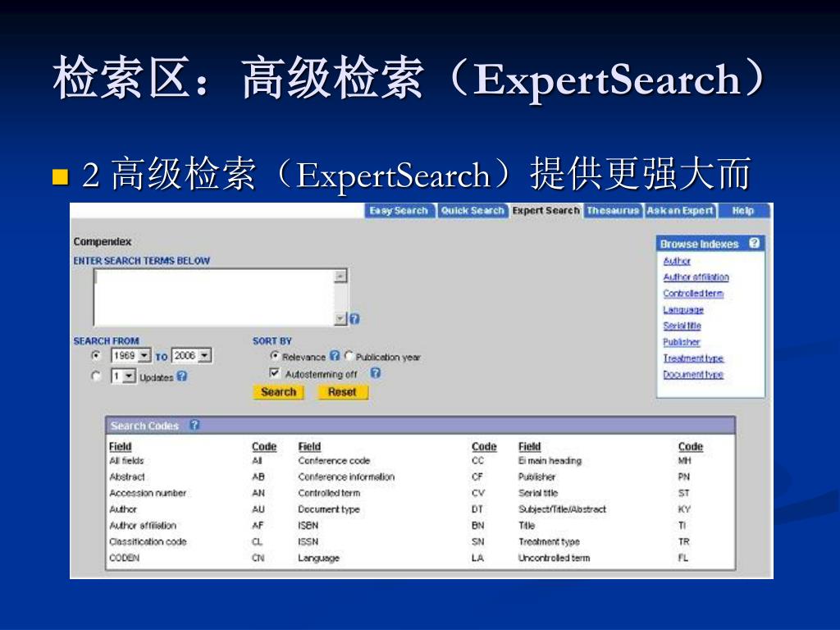
Task: Click help icon beside Autostemming off
Action: pyautogui.click(x=376, y=373)
